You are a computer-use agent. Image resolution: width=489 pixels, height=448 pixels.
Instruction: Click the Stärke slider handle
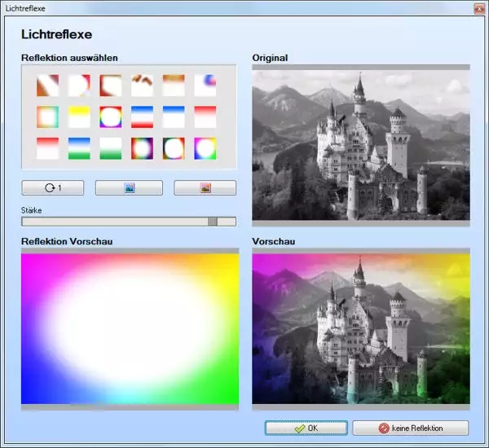[x=212, y=221]
